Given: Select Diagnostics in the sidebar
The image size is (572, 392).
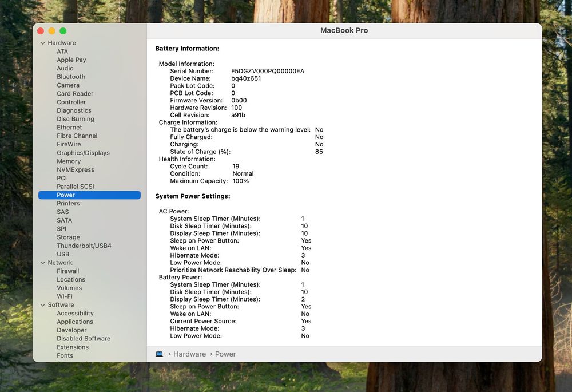Looking at the screenshot, I should 74,110.
